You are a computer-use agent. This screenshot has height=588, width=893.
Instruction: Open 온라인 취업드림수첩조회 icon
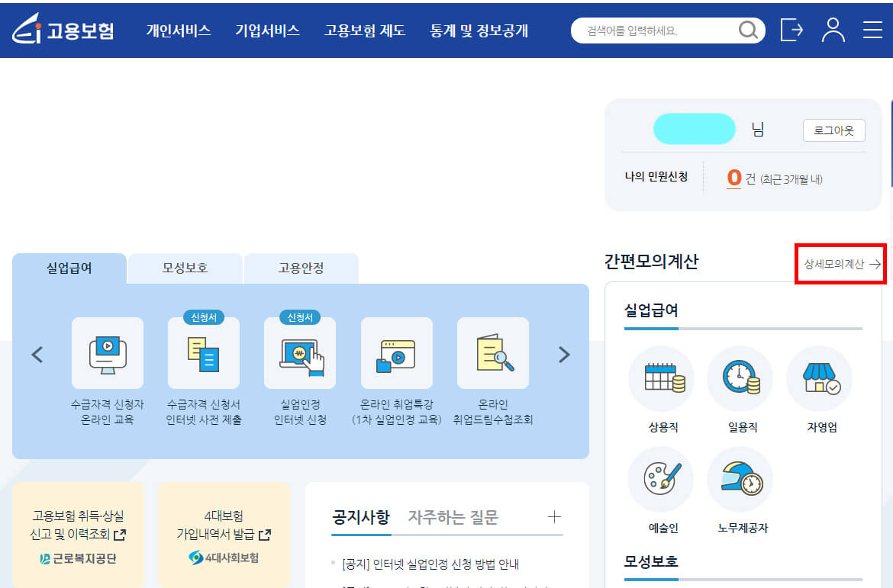point(492,353)
